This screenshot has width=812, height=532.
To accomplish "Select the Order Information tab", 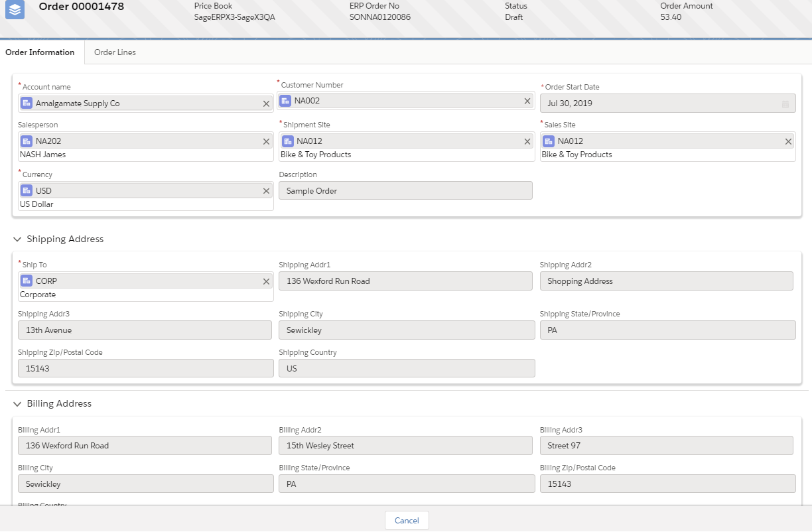I will click(x=40, y=52).
